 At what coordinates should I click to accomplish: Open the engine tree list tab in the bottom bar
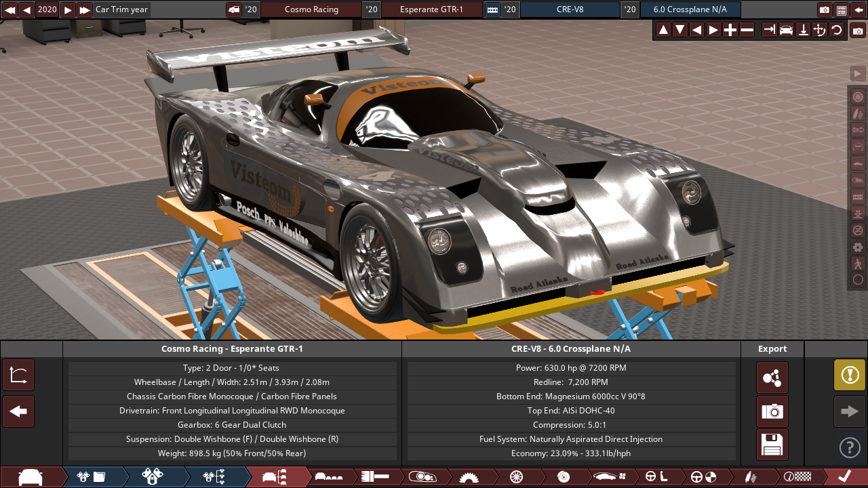214,477
